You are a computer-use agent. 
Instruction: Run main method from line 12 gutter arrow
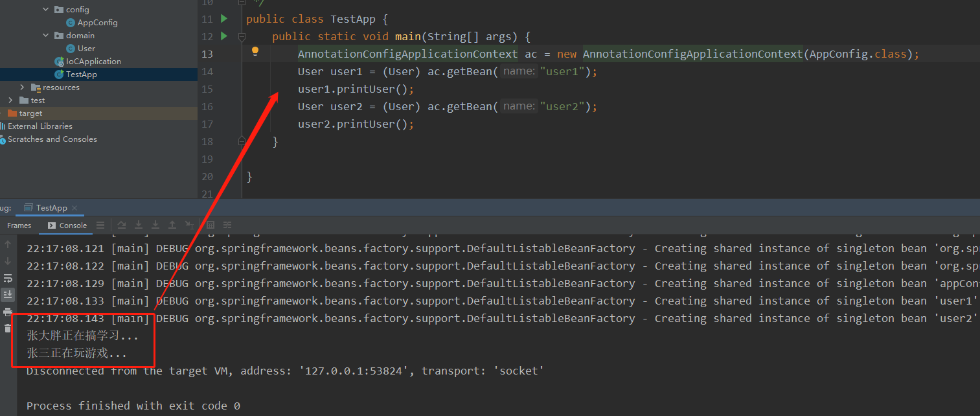pos(224,36)
